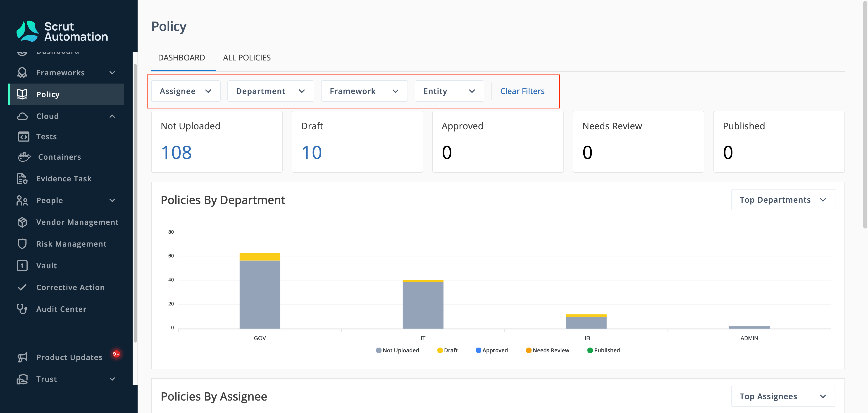
Task: Click the Audit Center stethoscope icon
Action: pyautogui.click(x=22, y=309)
